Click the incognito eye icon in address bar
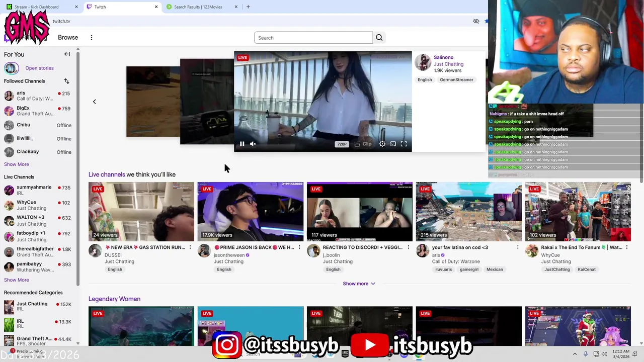Screen dimensions: 644x362 (476, 21)
